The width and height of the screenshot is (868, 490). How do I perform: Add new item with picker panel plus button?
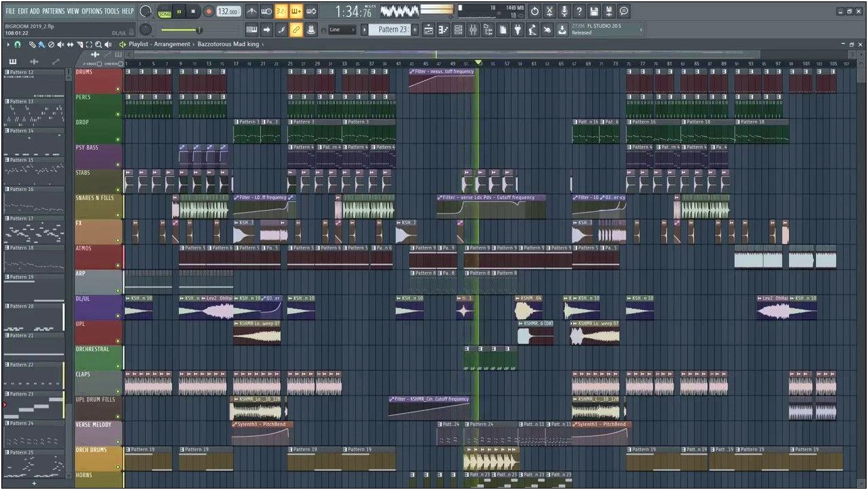(x=34, y=483)
